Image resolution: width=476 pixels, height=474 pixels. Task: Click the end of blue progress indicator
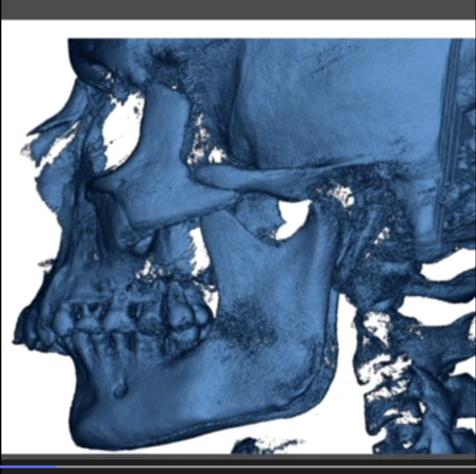coord(56,467)
